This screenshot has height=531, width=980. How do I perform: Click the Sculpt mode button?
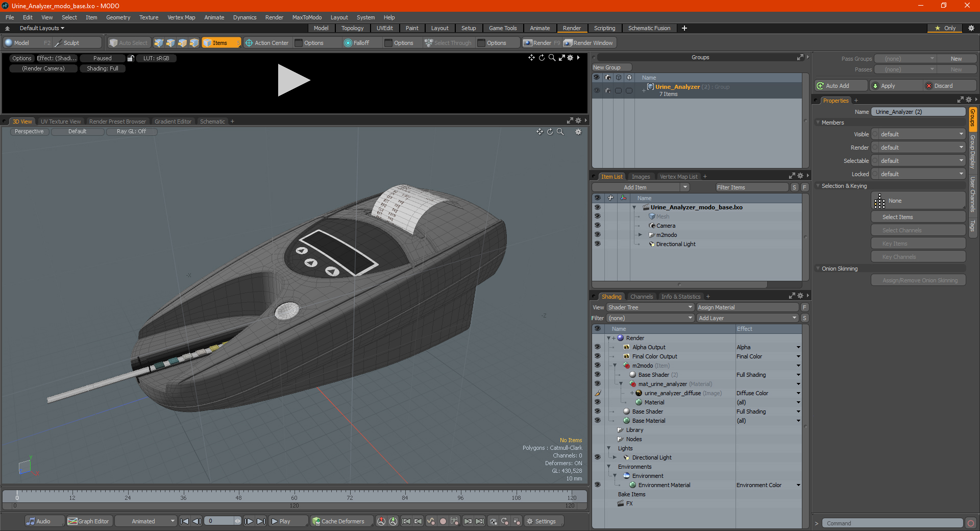[x=78, y=43]
